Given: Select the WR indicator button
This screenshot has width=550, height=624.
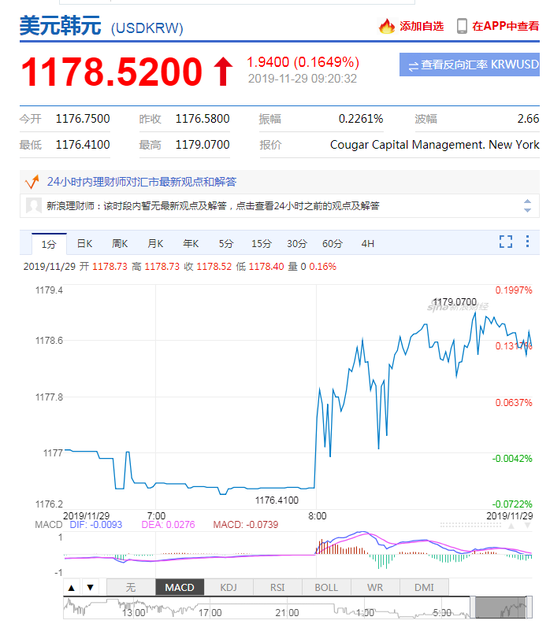Looking at the screenshot, I should 375,587.
